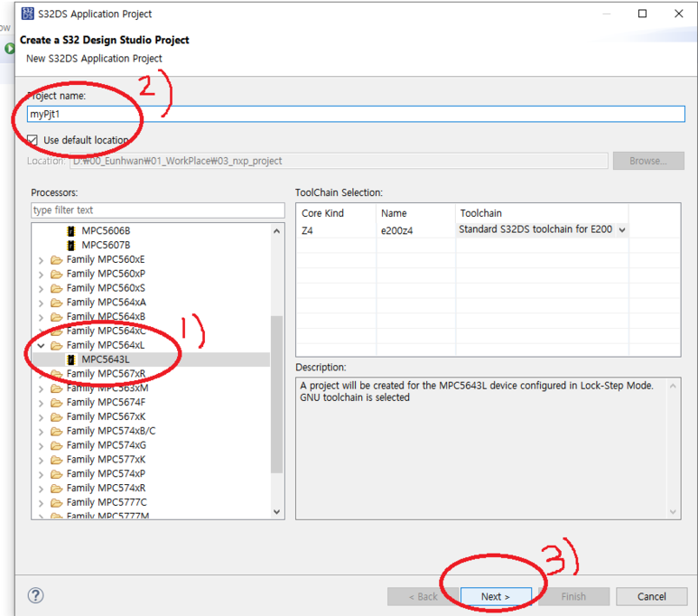The width and height of the screenshot is (698, 616).
Task: Click the Family MPC560xS folder icon
Action: pyautogui.click(x=56, y=288)
